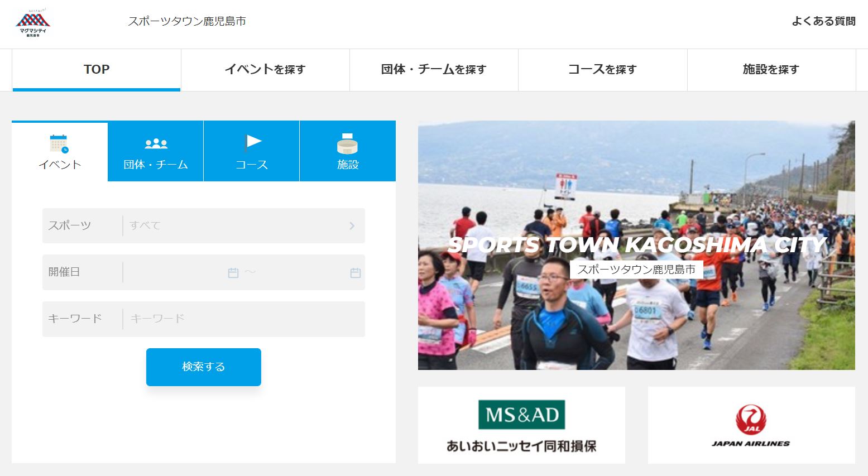Select the stadium Facility tab icon
This screenshot has width=868, height=476.
click(347, 144)
